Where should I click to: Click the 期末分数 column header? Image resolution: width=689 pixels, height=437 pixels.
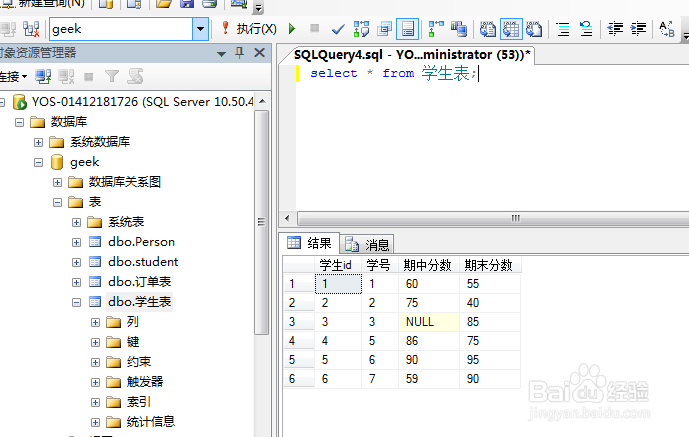489,265
